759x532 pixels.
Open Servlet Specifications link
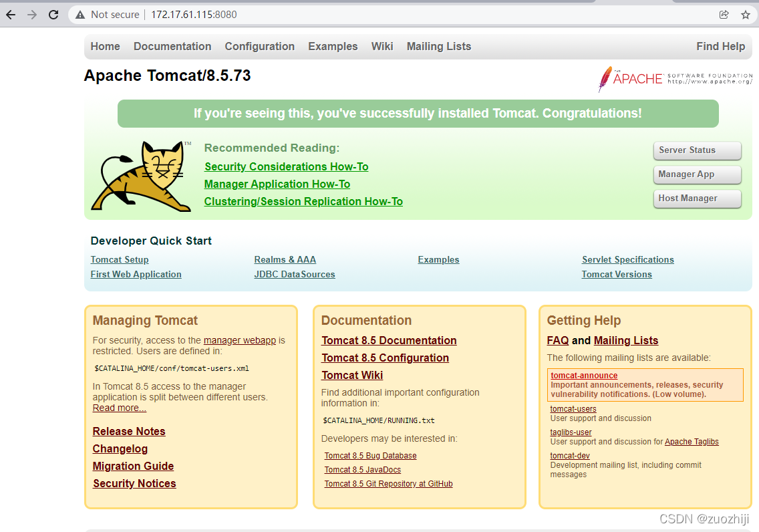(x=628, y=259)
